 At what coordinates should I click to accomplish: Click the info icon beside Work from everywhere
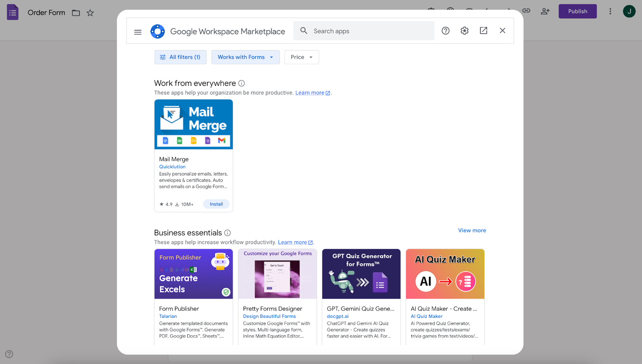tap(242, 83)
